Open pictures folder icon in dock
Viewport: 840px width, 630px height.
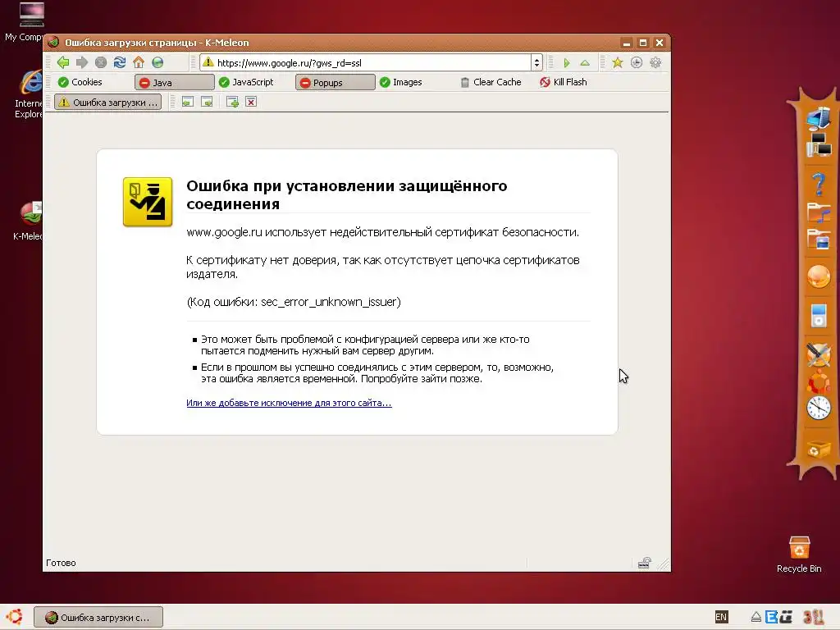coord(819,239)
